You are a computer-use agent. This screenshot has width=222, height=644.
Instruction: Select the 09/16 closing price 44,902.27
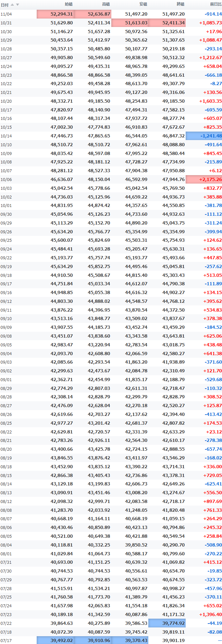pos(173,292)
